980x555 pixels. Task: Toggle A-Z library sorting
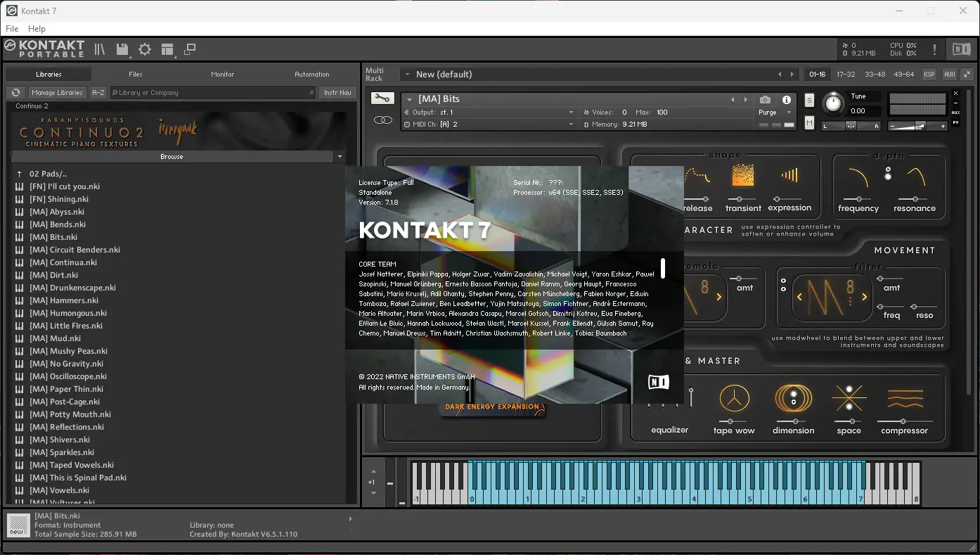(x=98, y=92)
